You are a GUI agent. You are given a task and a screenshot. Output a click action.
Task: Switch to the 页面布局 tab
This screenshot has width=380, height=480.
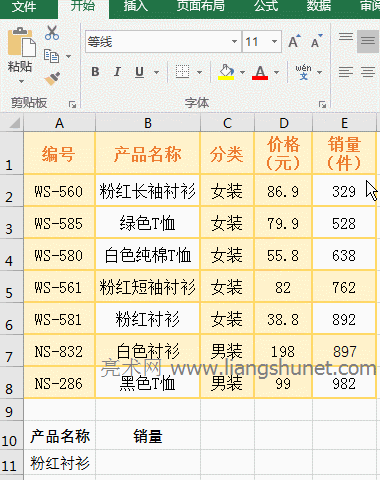coord(200,6)
